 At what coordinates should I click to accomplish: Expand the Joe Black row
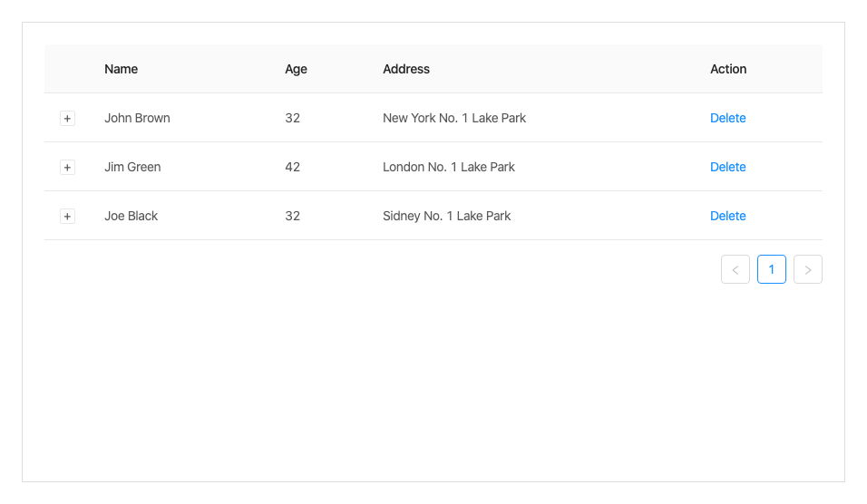pyautogui.click(x=67, y=217)
